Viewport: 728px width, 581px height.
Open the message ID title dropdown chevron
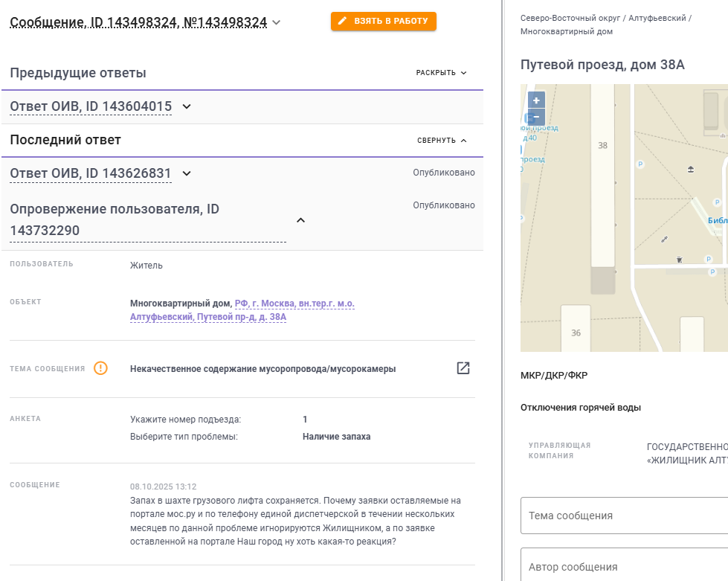tap(277, 22)
